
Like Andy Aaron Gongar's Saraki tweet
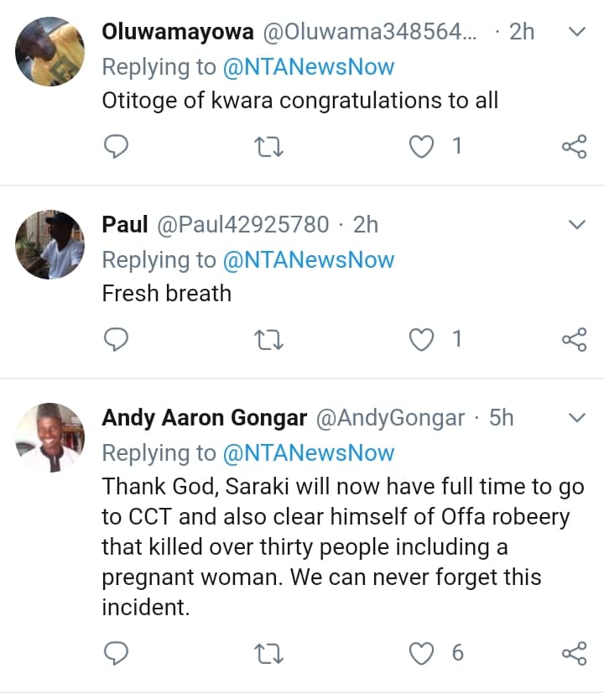(x=420, y=653)
